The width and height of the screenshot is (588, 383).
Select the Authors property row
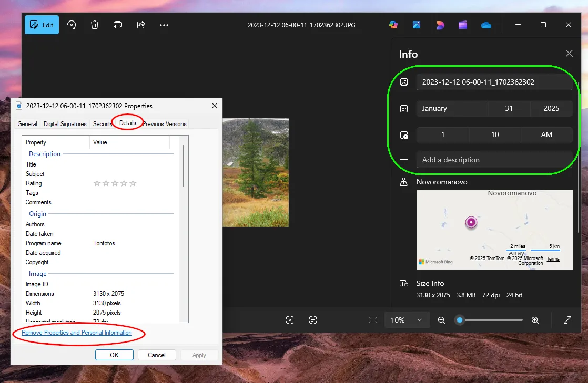(100, 224)
